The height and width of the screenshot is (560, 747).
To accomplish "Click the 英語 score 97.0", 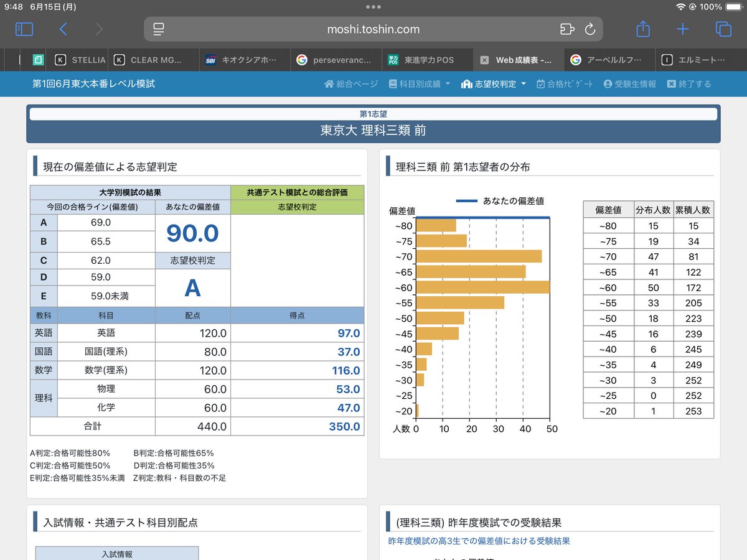I will click(349, 334).
